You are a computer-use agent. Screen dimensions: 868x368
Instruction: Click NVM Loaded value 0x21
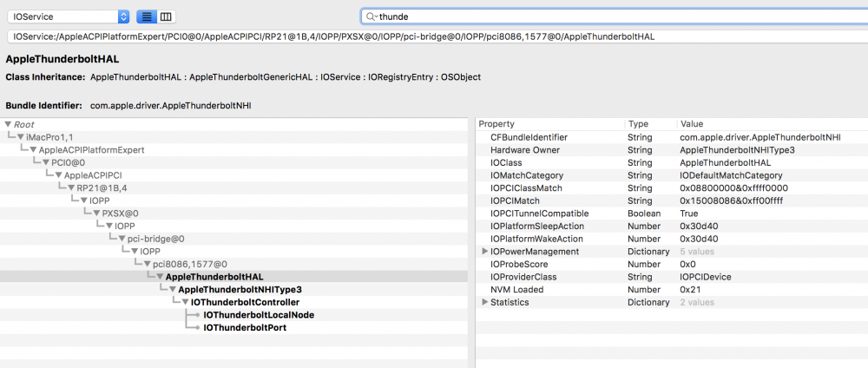coord(691,289)
